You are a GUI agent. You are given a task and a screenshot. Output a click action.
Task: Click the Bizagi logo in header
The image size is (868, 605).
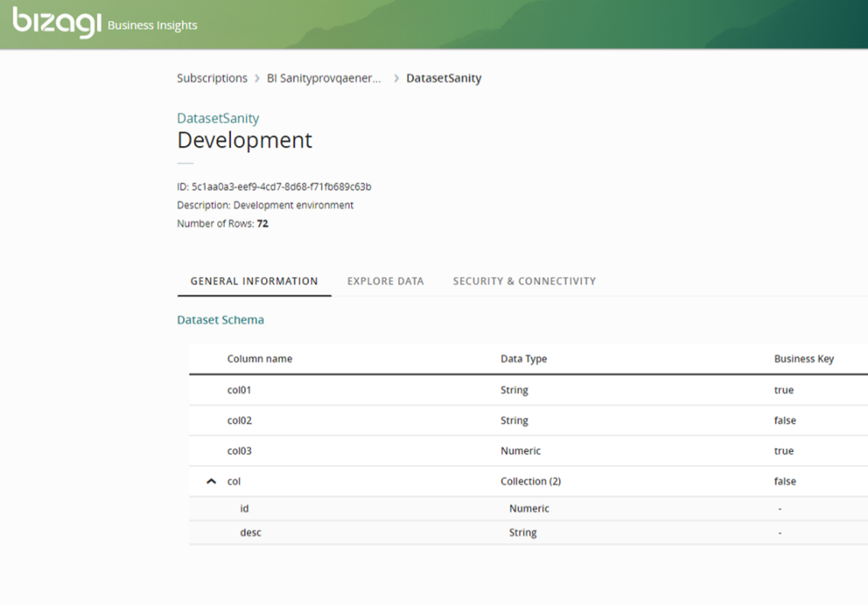click(57, 23)
